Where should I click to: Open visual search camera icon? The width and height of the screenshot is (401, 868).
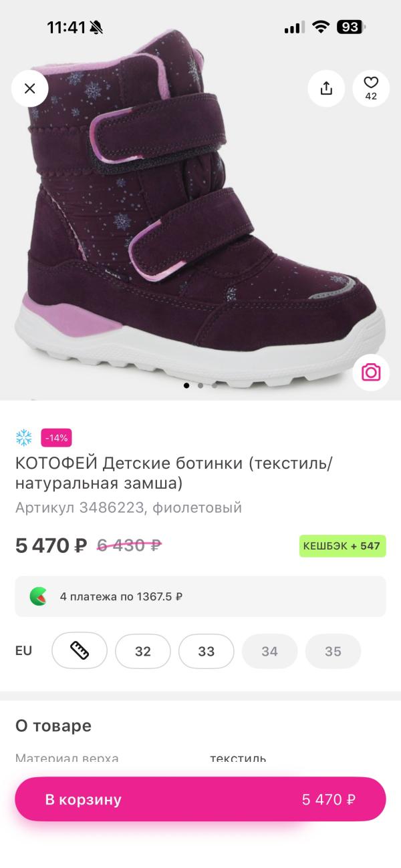coord(371,372)
